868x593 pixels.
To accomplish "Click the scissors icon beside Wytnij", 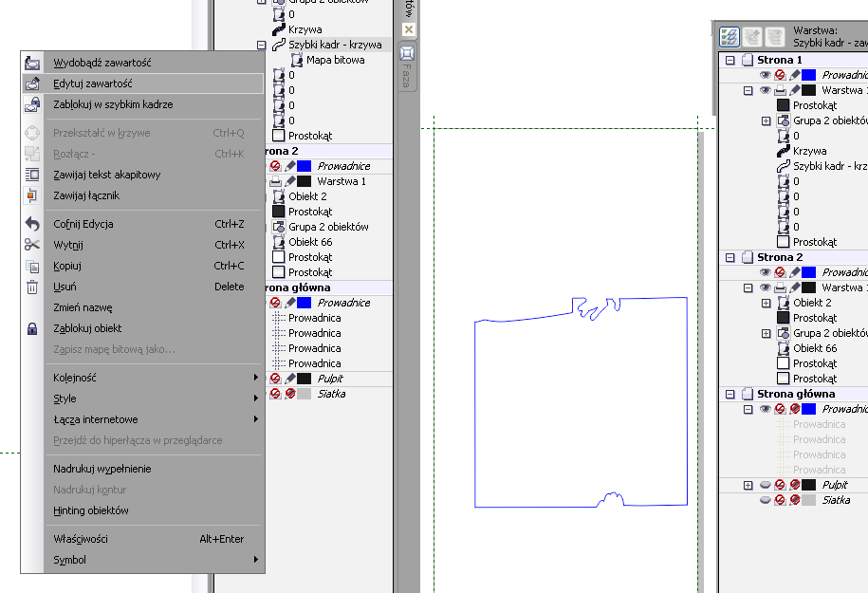I will coord(32,245).
